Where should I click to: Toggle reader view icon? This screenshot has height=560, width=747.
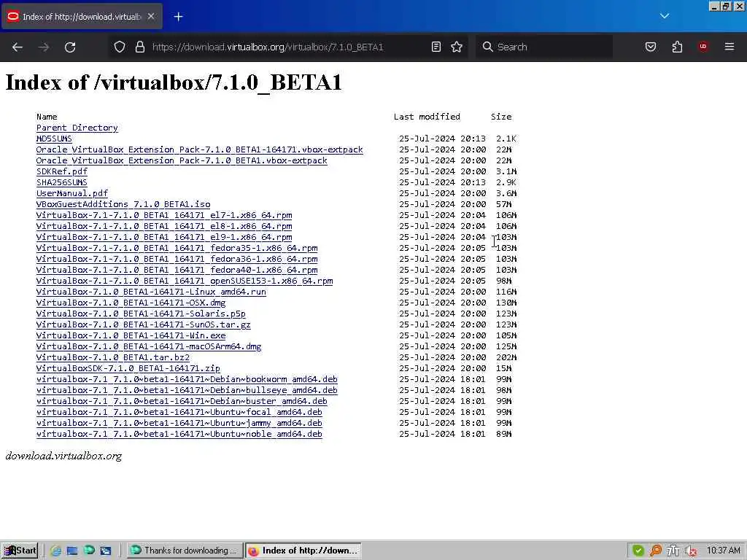click(436, 47)
